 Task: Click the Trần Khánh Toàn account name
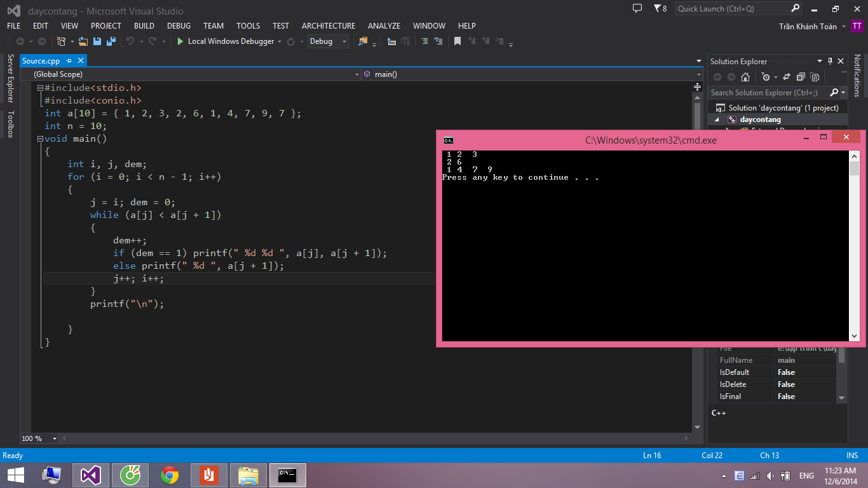click(x=808, y=27)
